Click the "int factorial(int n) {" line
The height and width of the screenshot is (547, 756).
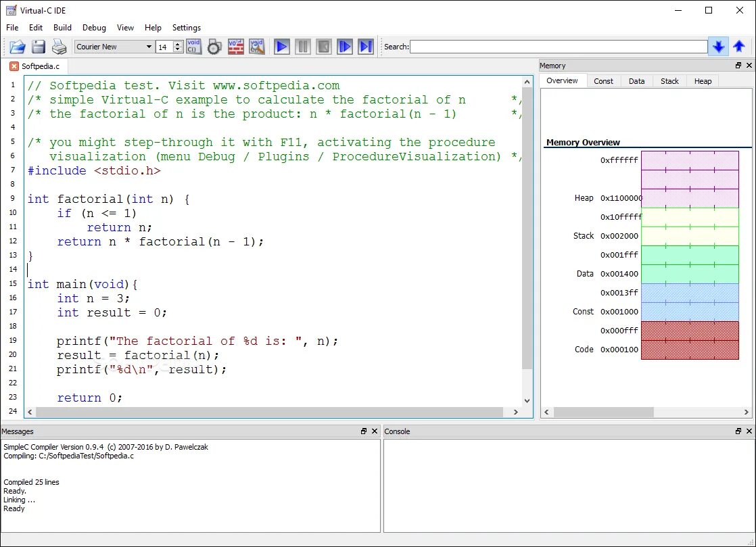tap(108, 199)
